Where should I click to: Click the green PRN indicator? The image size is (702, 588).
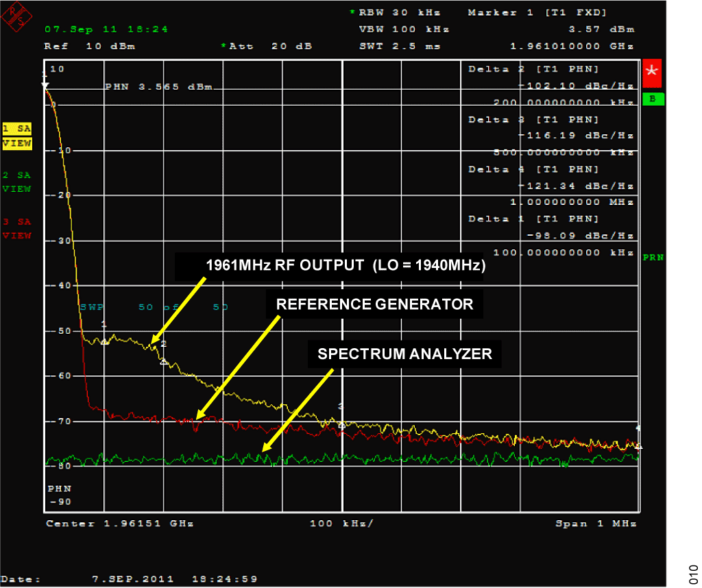pos(653,257)
